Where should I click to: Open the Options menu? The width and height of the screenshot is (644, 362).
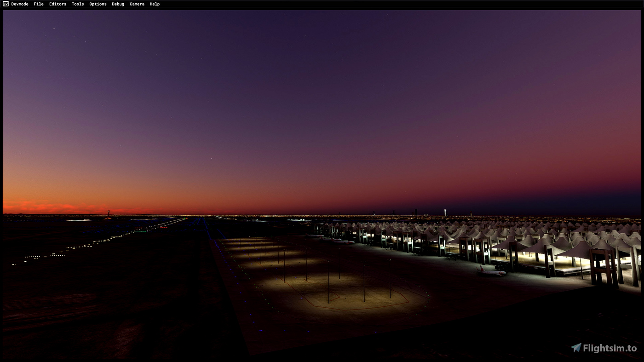pyautogui.click(x=98, y=4)
